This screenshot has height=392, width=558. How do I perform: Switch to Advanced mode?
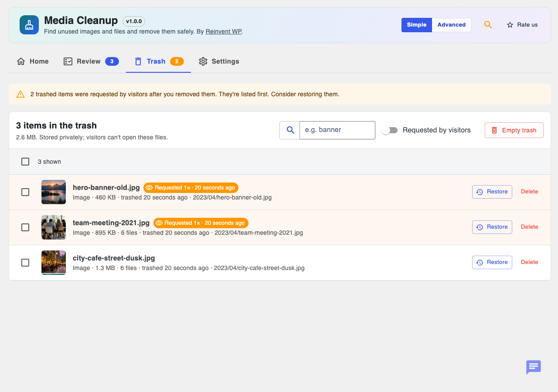click(452, 25)
